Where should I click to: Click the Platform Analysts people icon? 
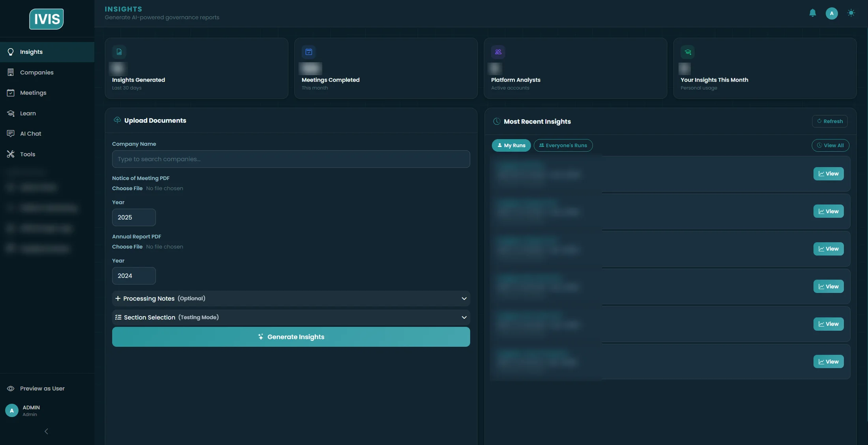[498, 52]
